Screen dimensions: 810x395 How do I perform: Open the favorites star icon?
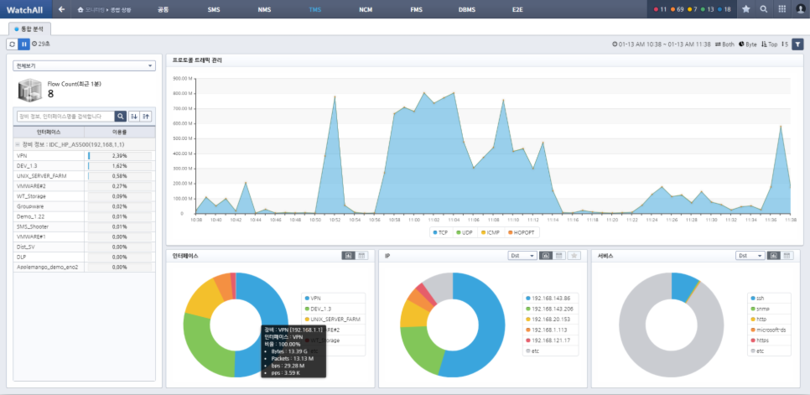point(746,9)
